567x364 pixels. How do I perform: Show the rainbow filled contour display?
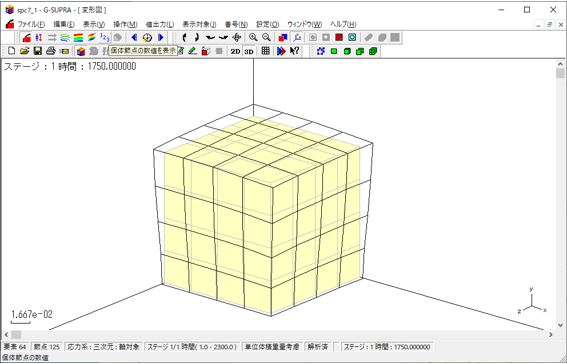[78, 38]
